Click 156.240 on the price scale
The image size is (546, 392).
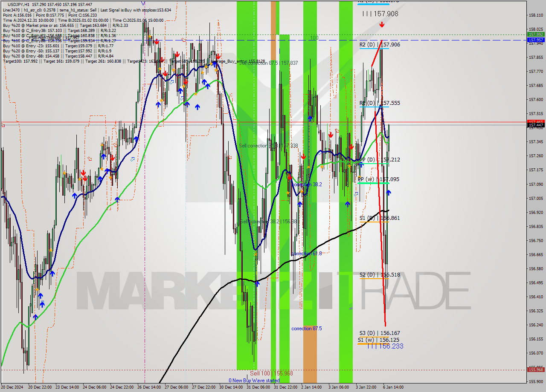pos(536,325)
